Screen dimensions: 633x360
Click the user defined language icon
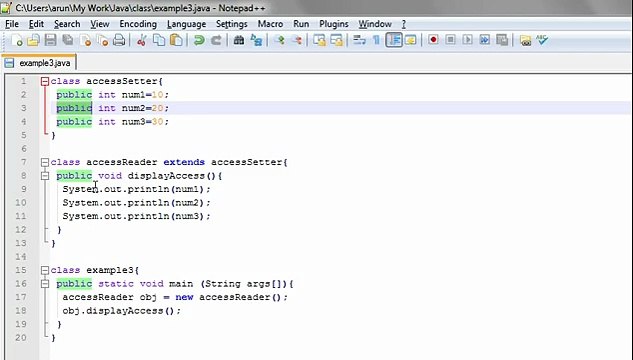click(x=411, y=40)
